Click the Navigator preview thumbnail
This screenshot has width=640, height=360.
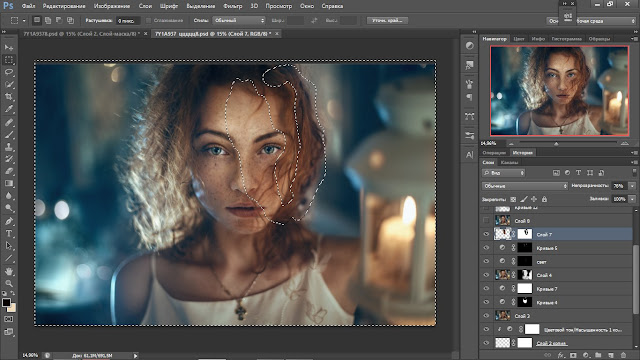tap(559, 91)
